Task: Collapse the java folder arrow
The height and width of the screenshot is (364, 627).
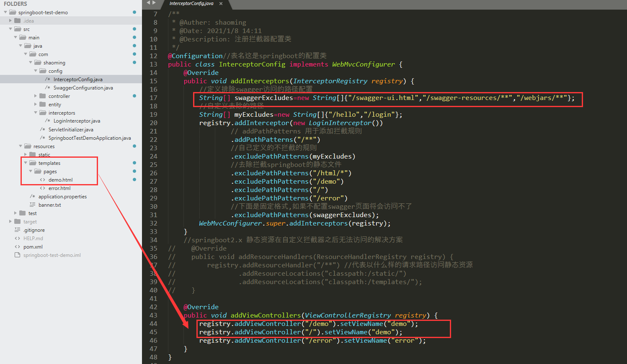Action: click(21, 46)
